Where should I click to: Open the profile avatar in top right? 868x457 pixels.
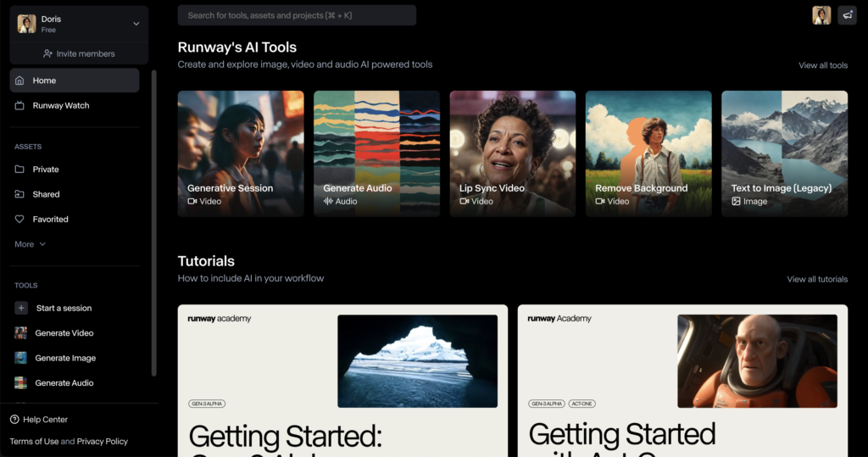point(821,15)
